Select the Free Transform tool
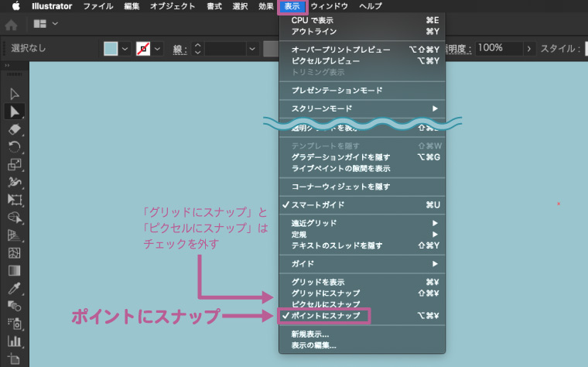This screenshot has height=367, width=588. (x=14, y=200)
